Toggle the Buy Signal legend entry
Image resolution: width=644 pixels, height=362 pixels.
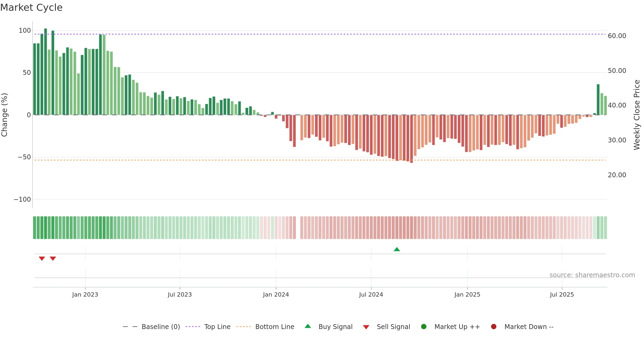(x=329, y=327)
